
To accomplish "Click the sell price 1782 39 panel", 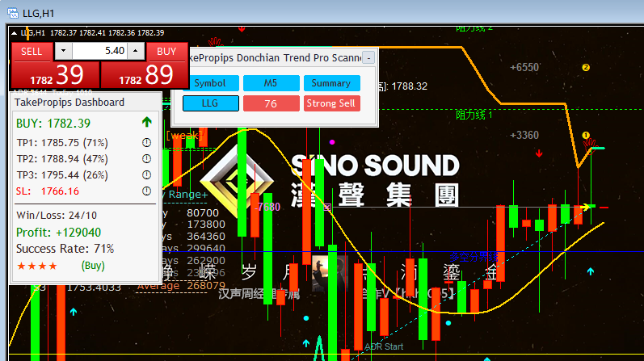I will (x=56, y=75).
